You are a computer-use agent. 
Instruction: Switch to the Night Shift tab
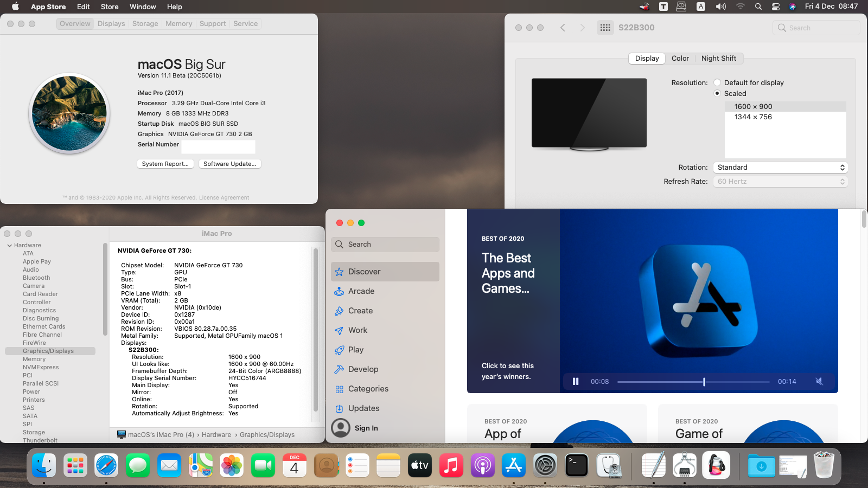719,59
